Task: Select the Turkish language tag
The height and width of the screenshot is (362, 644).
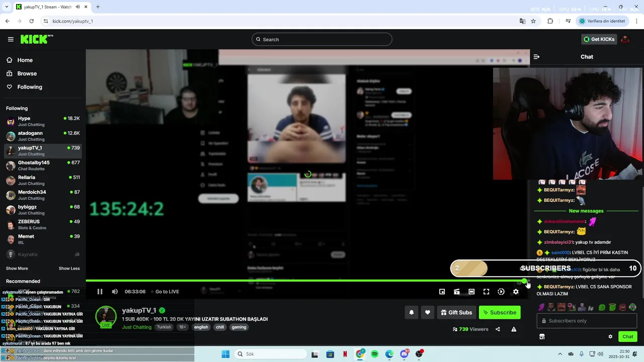Action: (164, 327)
